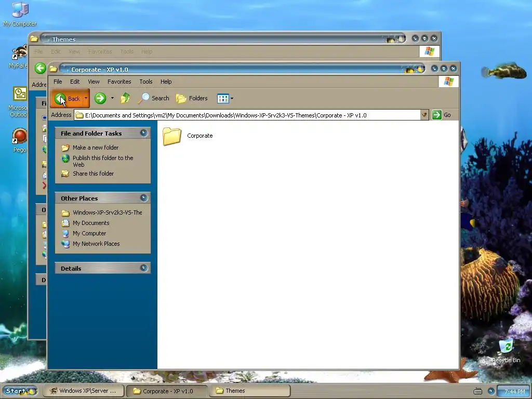Click the red X delete icon in Themes window
The width and height of the screenshot is (532, 399).
(x=44, y=185)
